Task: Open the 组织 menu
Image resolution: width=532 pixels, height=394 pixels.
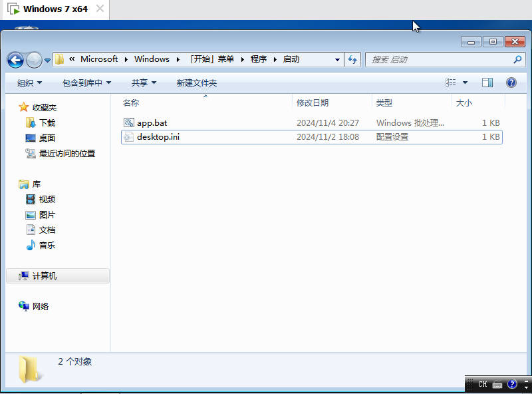Action: [29, 83]
